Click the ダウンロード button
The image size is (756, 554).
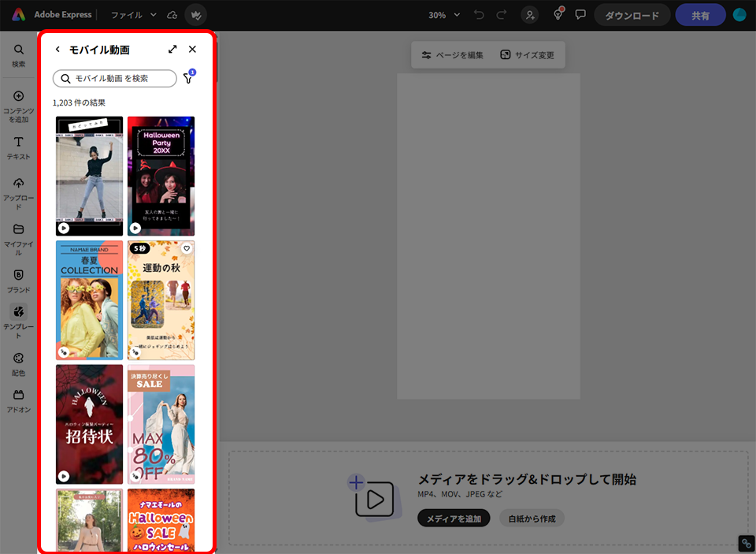(632, 15)
